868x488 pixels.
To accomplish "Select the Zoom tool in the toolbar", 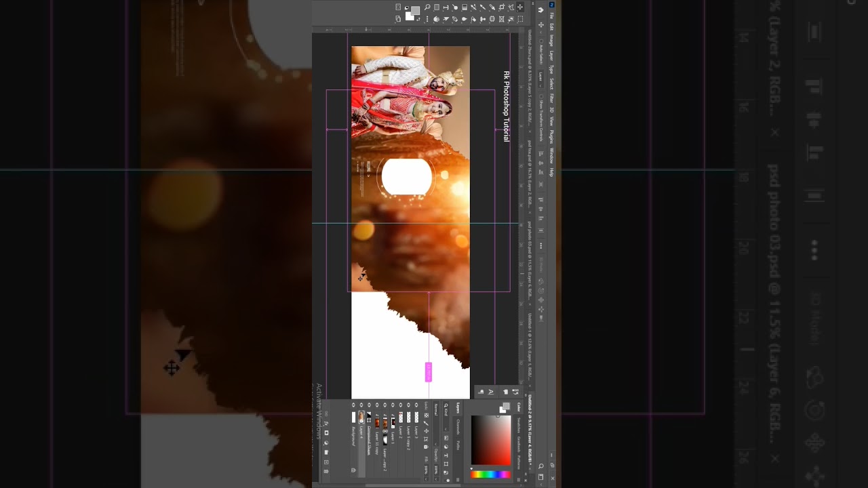I will point(427,7).
